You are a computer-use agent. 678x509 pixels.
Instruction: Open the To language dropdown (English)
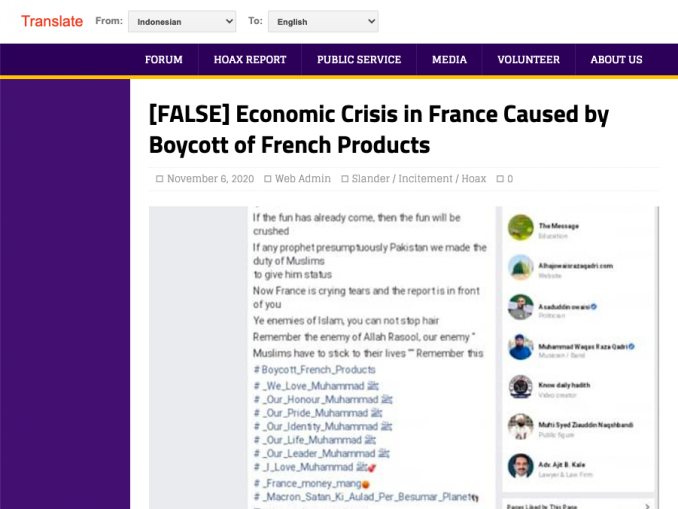tap(323, 22)
